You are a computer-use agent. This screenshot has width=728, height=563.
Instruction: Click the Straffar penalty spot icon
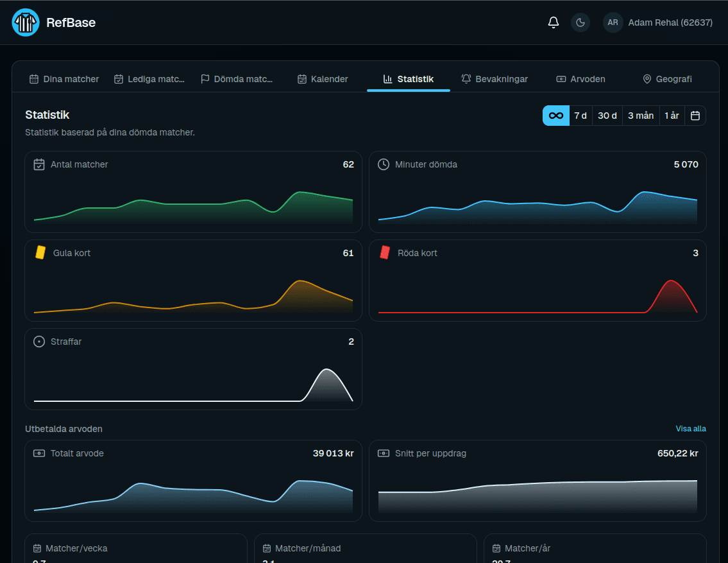(39, 342)
